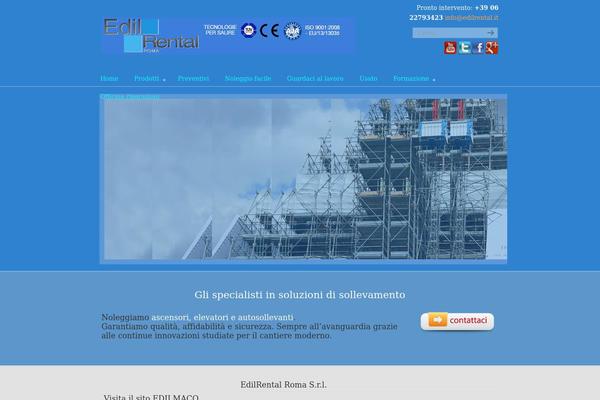Click the Visita il sito EDILMACO text
This screenshot has width=600, height=400.
(151, 397)
